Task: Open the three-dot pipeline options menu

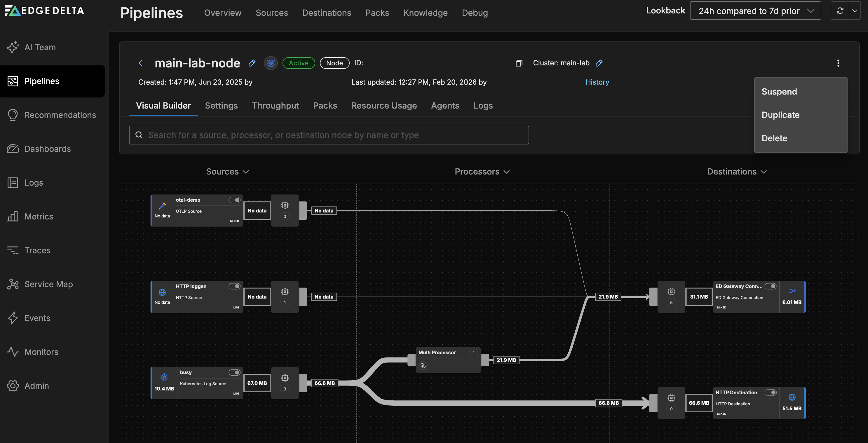Action: pyautogui.click(x=838, y=63)
